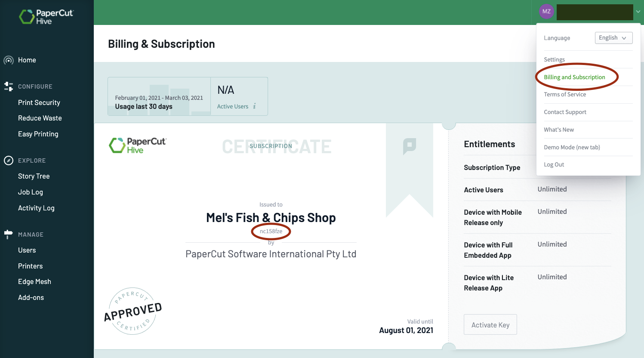This screenshot has width=644, height=358.
Task: Open Contact Support link
Action: [565, 112]
